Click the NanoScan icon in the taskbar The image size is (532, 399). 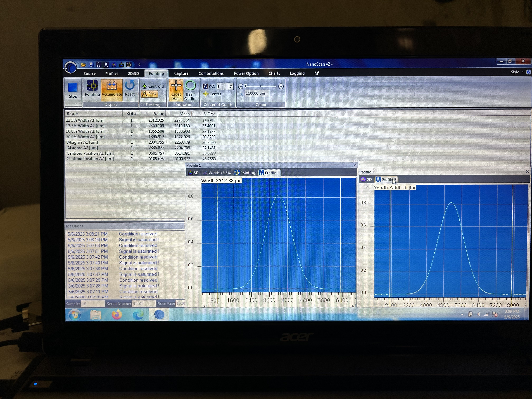(x=159, y=315)
